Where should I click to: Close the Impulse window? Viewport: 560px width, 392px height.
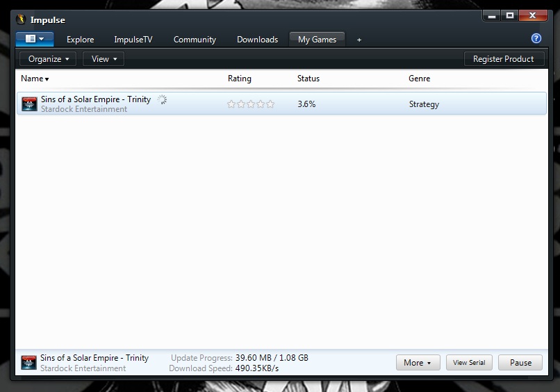coord(533,16)
